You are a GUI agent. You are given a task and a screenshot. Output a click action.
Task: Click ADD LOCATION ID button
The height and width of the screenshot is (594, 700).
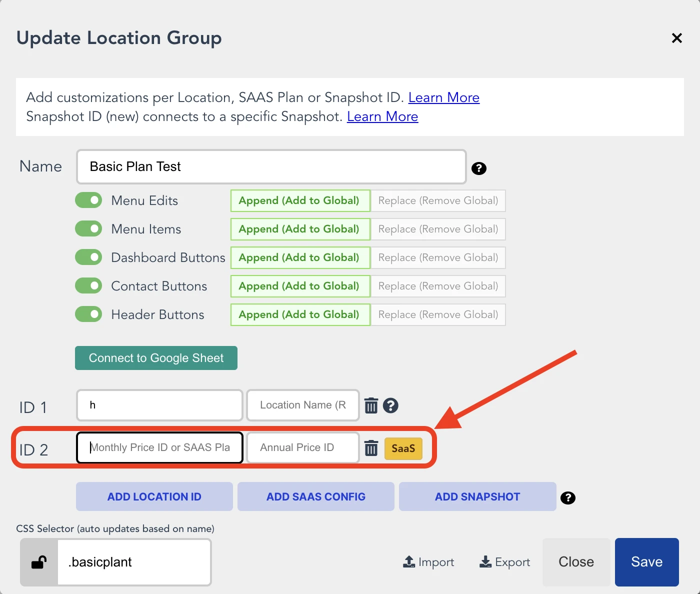pyautogui.click(x=154, y=496)
